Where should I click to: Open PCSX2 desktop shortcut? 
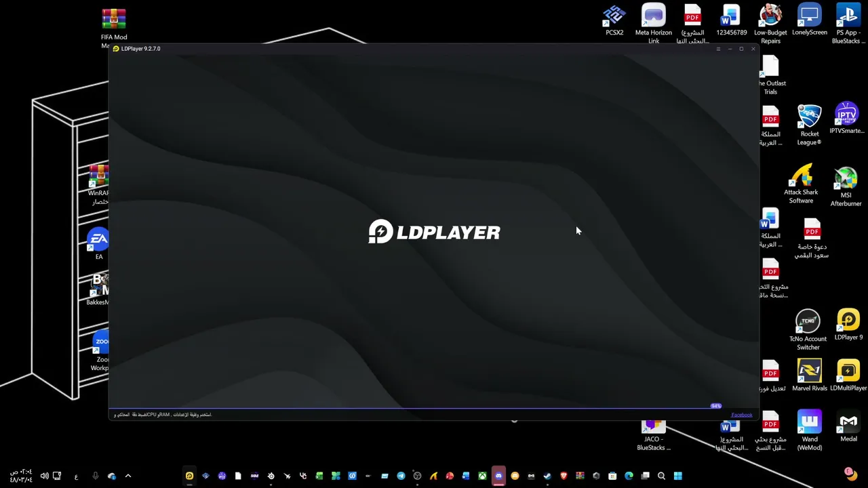(x=614, y=20)
